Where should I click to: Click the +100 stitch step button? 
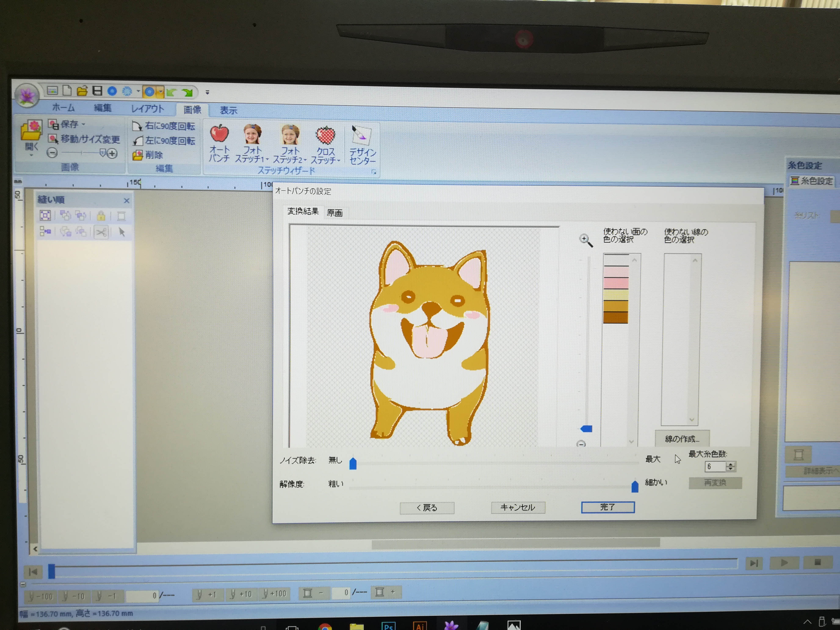[275, 594]
